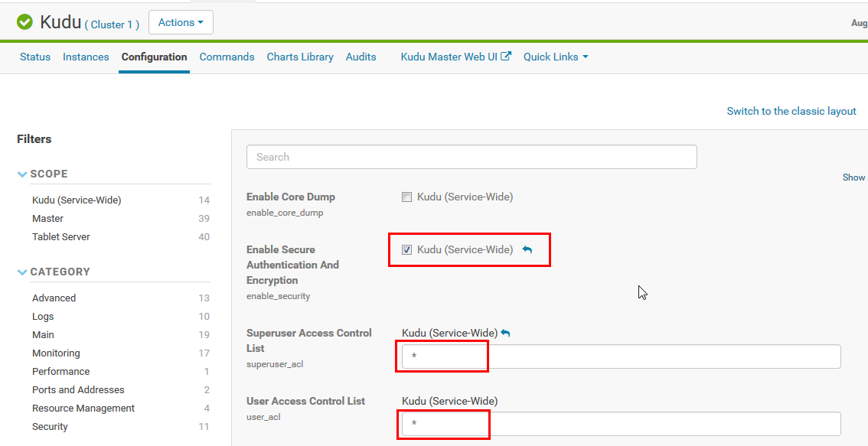Click the configuration Search field
This screenshot has width=868, height=446.
click(472, 156)
